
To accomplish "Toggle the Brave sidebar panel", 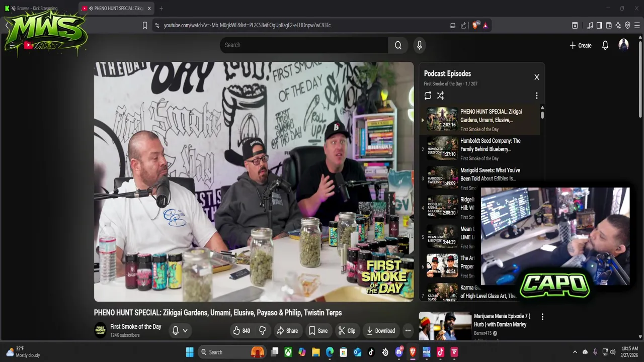I will pyautogui.click(x=599, y=25).
